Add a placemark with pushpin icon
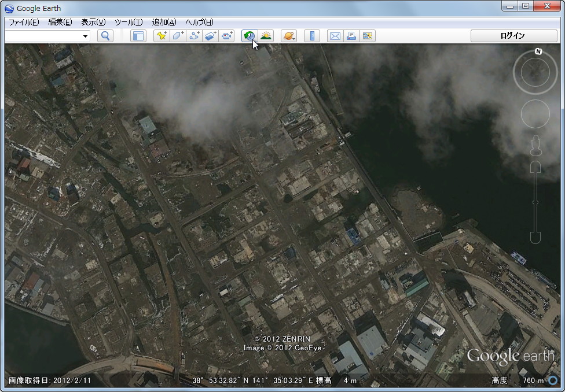 (x=162, y=36)
